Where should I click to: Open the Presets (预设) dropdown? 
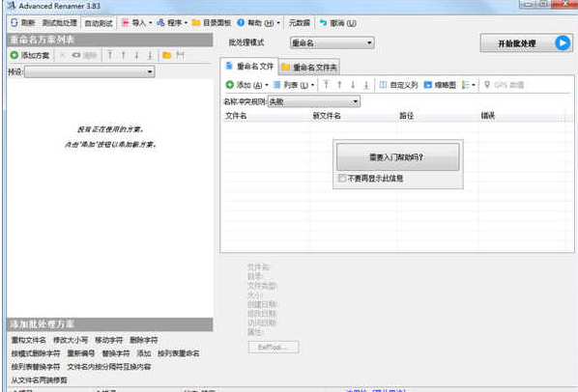(x=90, y=71)
